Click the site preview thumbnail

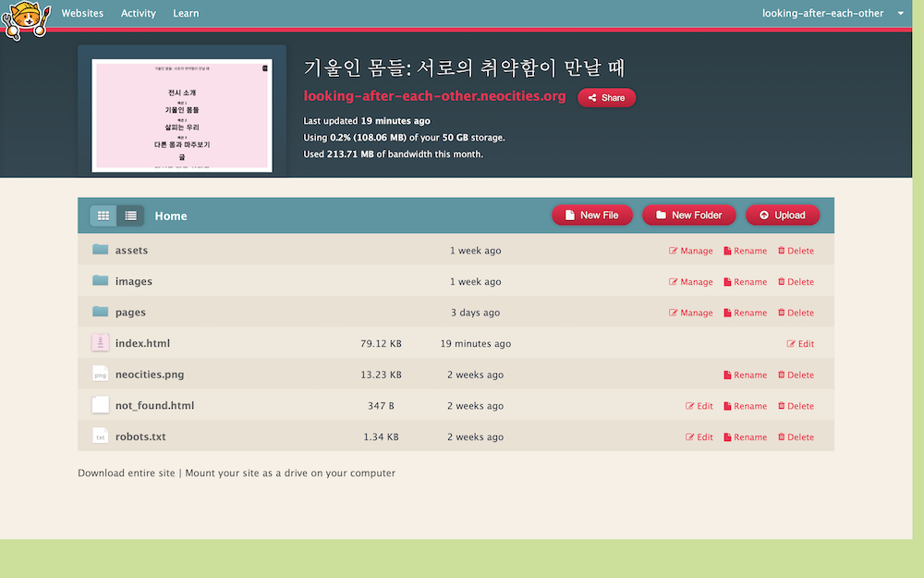[x=182, y=115]
